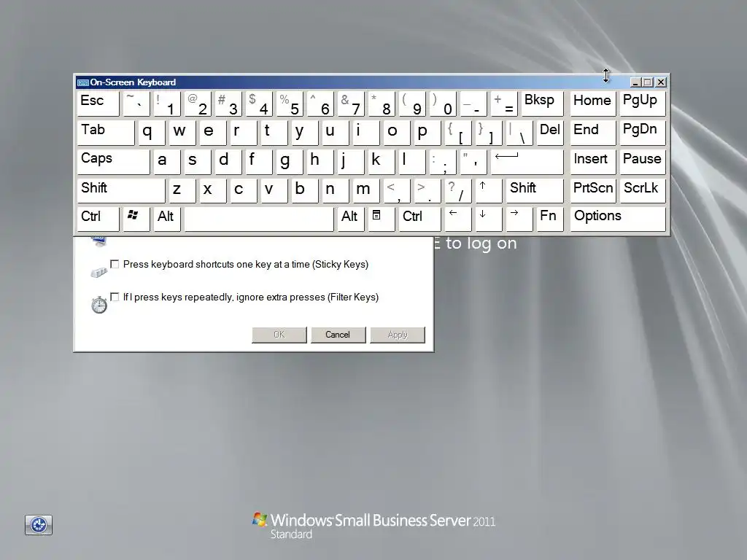Click the number 1 key
The height and width of the screenshot is (560, 747).
point(167,104)
